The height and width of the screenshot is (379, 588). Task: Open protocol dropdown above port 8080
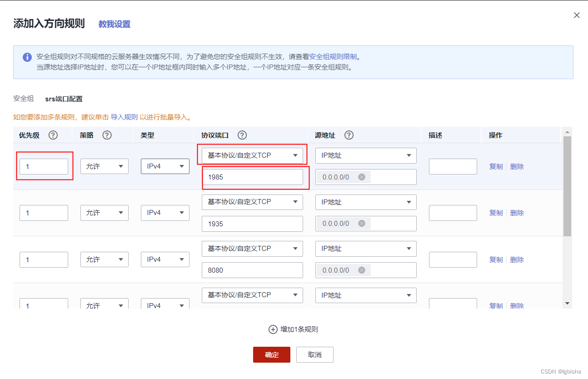[252, 249]
